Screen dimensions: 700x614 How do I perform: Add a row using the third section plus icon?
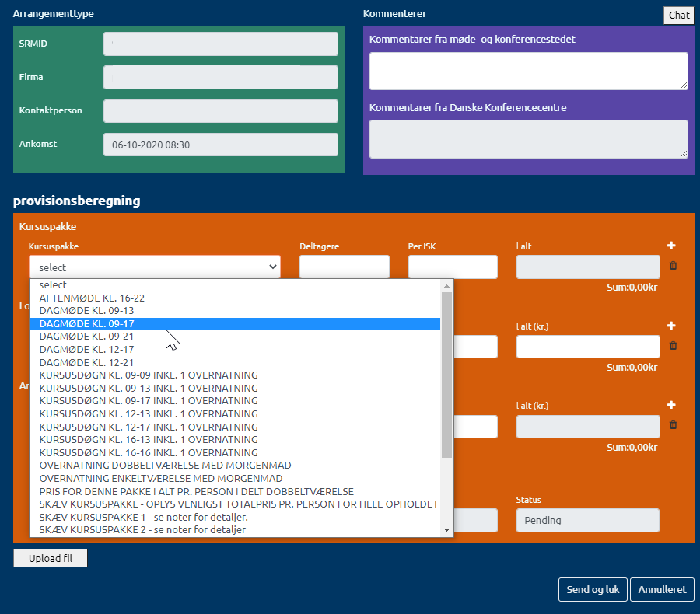coord(671,405)
